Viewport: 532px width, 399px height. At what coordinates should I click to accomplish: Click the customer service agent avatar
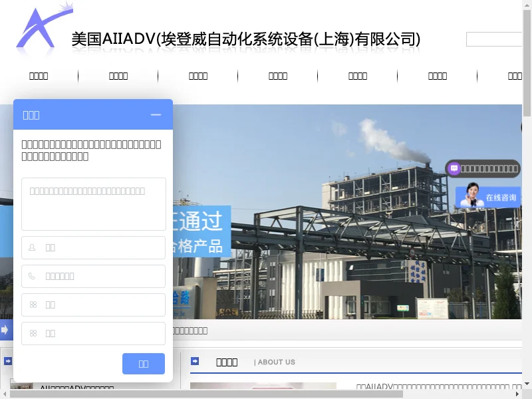(471, 196)
